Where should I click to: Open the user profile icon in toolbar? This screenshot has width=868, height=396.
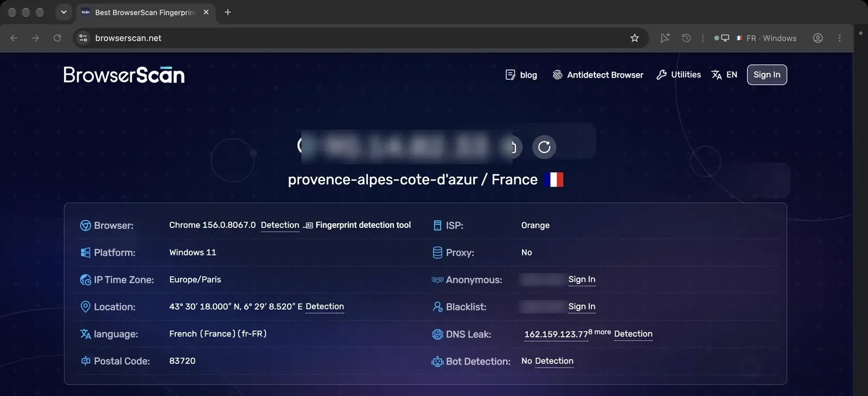[x=818, y=38]
